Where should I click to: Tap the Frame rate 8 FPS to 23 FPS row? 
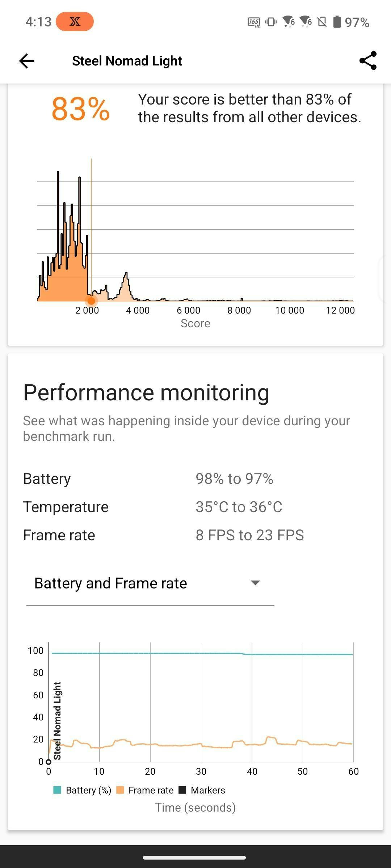coord(164,535)
